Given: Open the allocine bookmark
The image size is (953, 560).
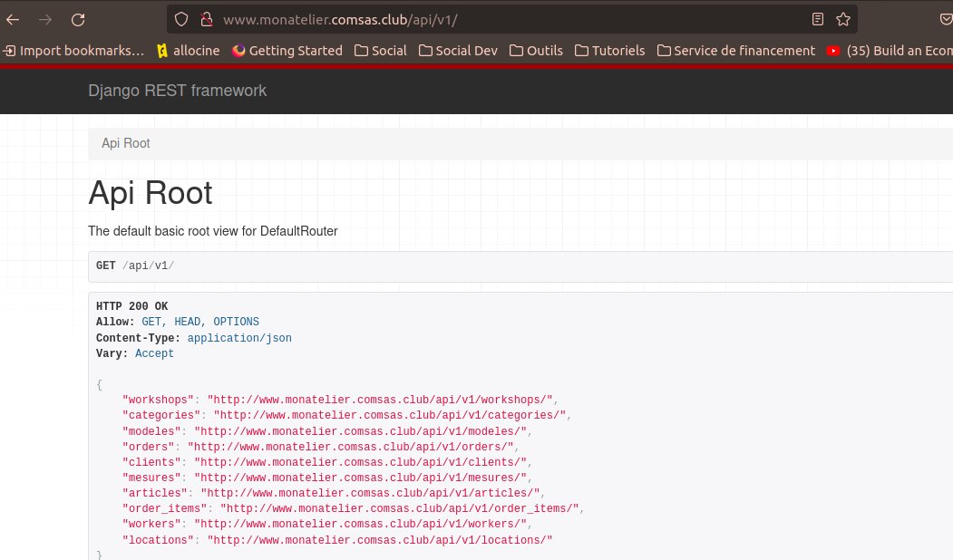Looking at the screenshot, I should (188, 51).
